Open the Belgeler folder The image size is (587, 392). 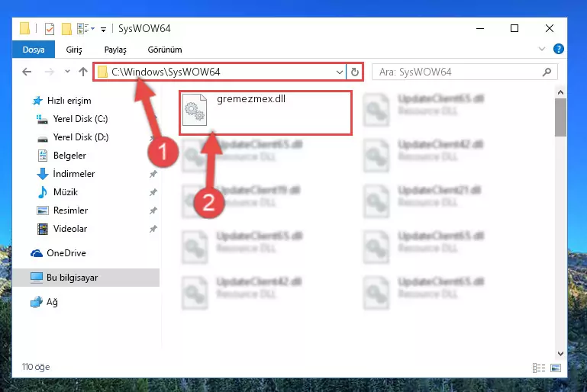tap(69, 156)
